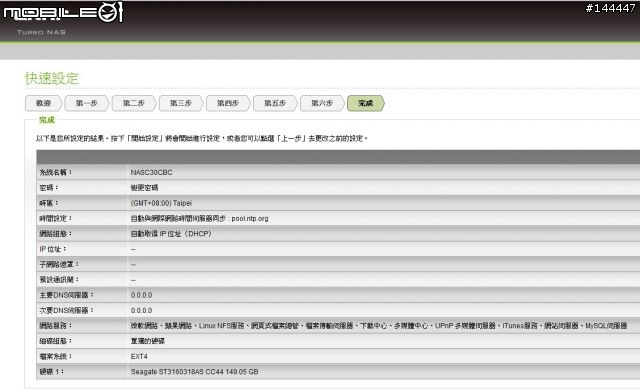
Task: Click the 磁碟組態 disk configuration value
Action: tap(147, 341)
